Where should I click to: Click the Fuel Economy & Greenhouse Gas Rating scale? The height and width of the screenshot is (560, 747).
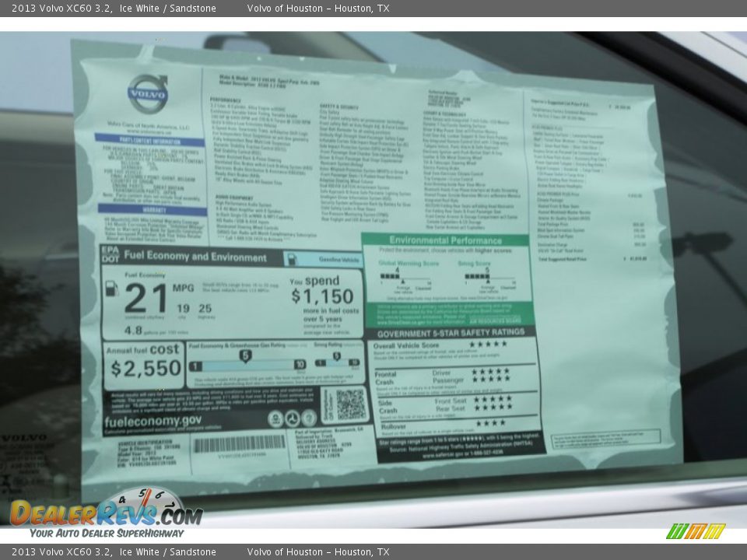click(247, 364)
